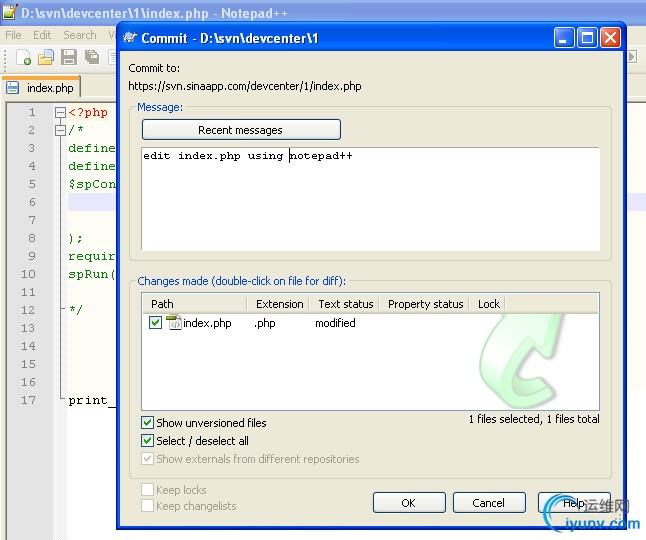Click the Open file icon in Notepad++ toolbar
The image size is (646, 540).
46,57
